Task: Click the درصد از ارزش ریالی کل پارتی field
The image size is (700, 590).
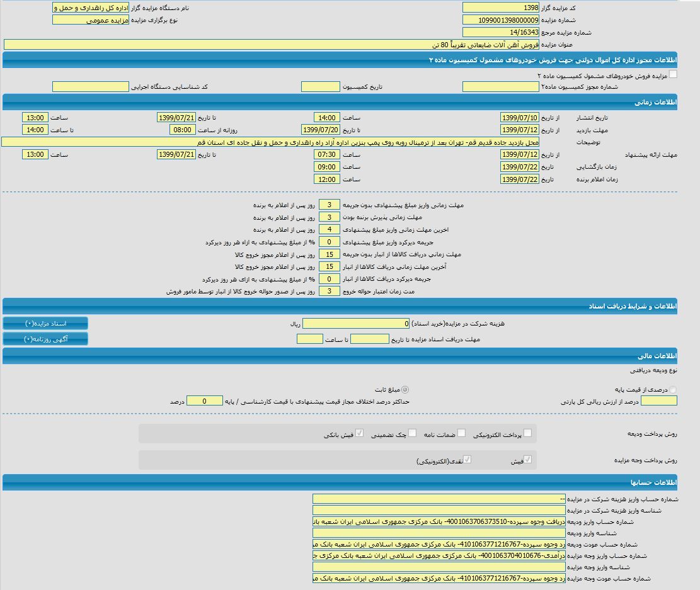Action: pos(658,401)
